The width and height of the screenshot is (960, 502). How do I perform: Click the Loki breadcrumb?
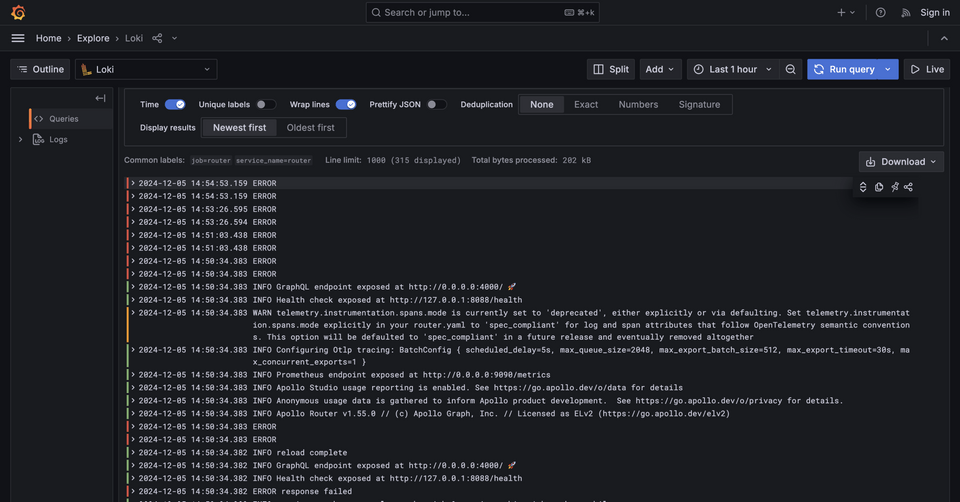tap(133, 38)
